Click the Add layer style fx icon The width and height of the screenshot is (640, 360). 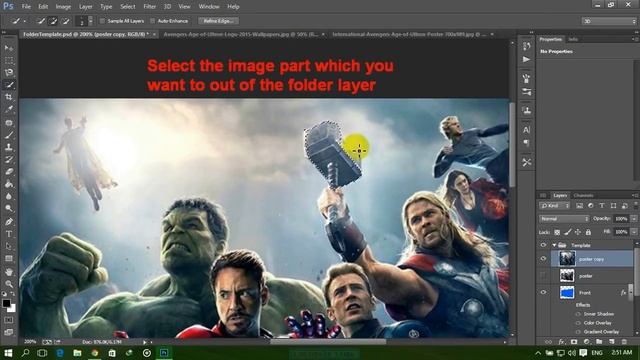point(561,342)
